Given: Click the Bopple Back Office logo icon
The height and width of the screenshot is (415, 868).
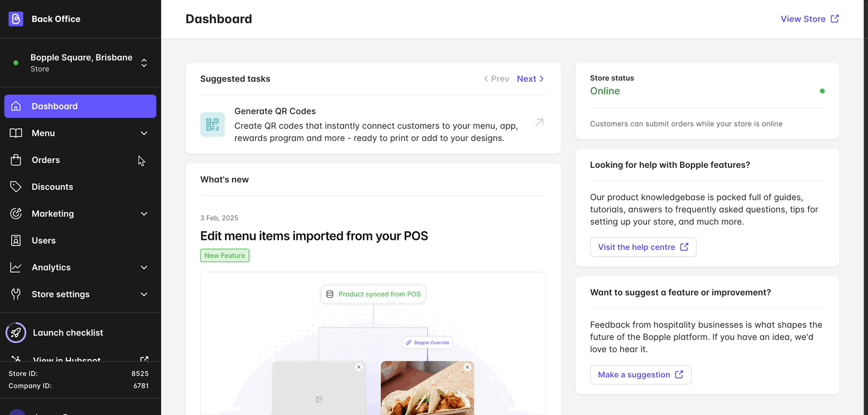Looking at the screenshot, I should click(x=15, y=18).
